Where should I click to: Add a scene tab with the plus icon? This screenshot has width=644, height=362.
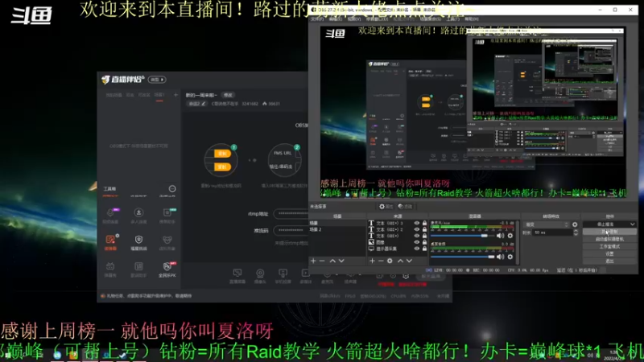tap(175, 95)
